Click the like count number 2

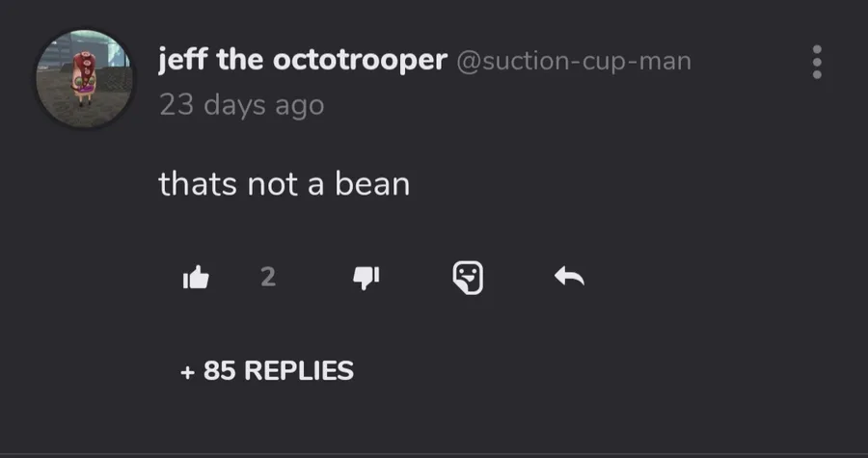tap(268, 278)
